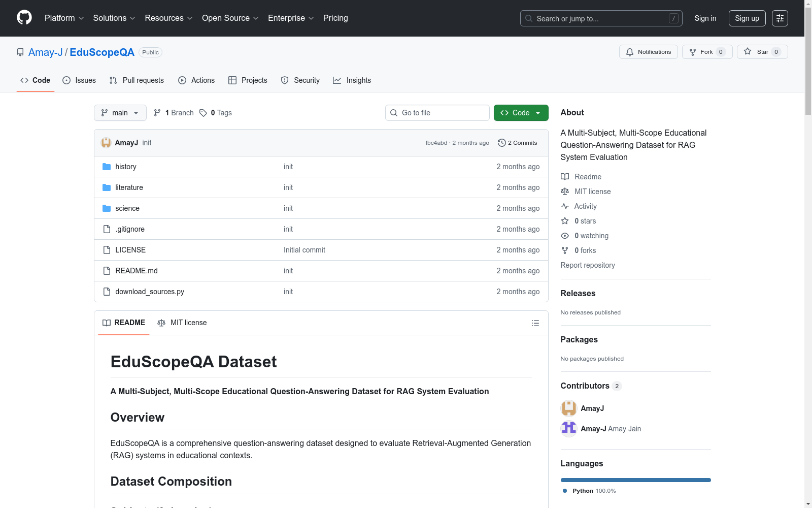
Task: Switch to the Issues tab
Action: pos(79,80)
